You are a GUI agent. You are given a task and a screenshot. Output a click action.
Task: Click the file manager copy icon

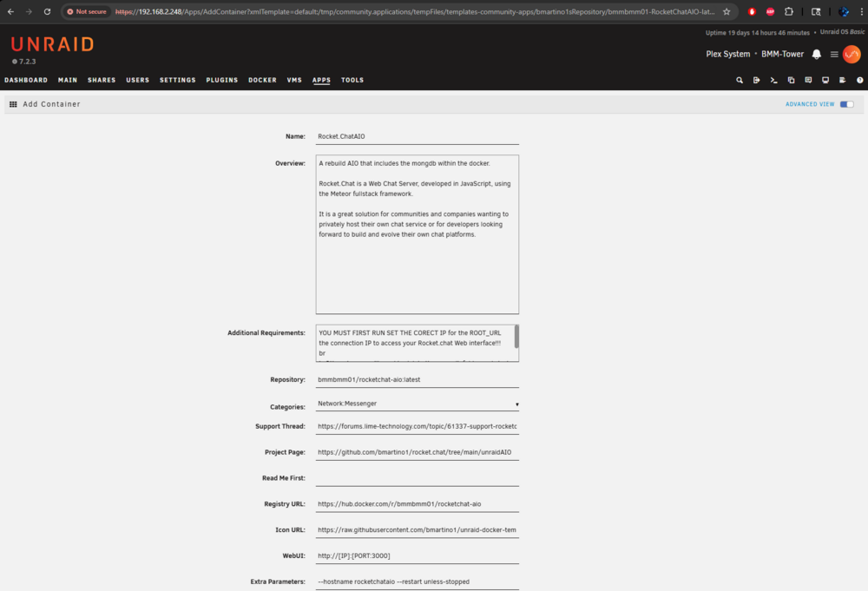(791, 80)
